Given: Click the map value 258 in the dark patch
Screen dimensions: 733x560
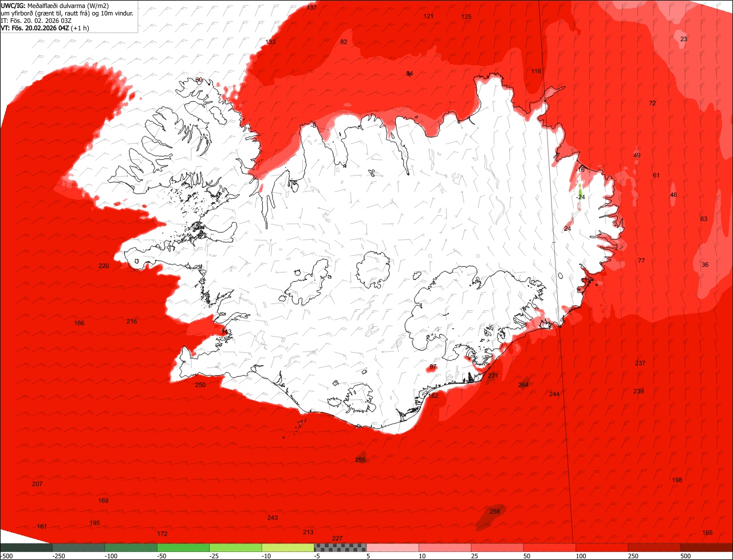Looking at the screenshot, I should [x=495, y=511].
